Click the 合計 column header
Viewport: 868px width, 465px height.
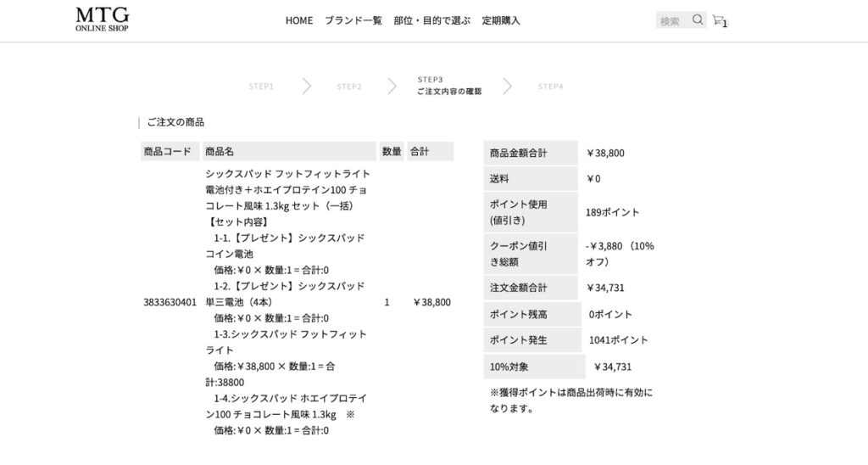click(x=430, y=151)
